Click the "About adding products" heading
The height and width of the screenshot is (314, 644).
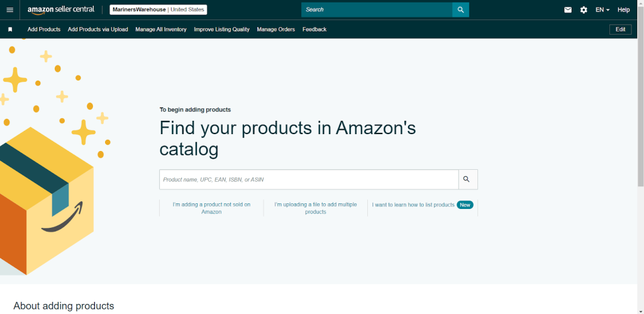64,306
